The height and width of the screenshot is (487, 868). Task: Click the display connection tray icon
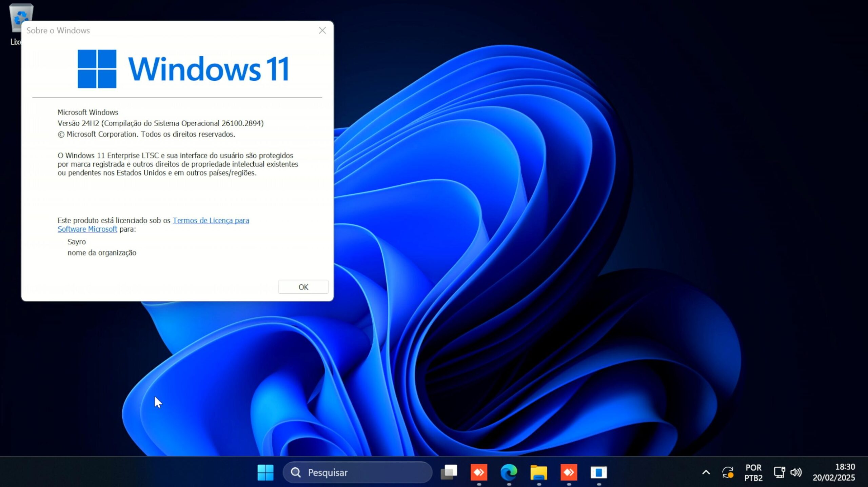780,472
